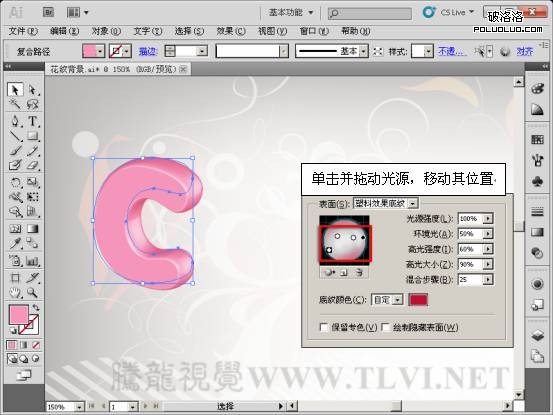The height and width of the screenshot is (415, 553).
Task: Open the 视图 menu
Action: tap(273, 31)
